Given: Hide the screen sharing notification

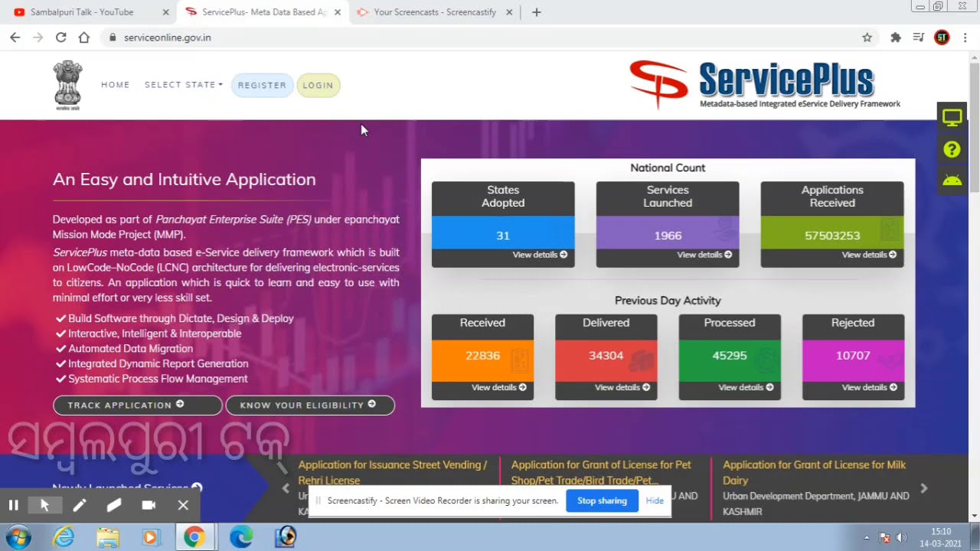Looking at the screenshot, I should click(655, 500).
